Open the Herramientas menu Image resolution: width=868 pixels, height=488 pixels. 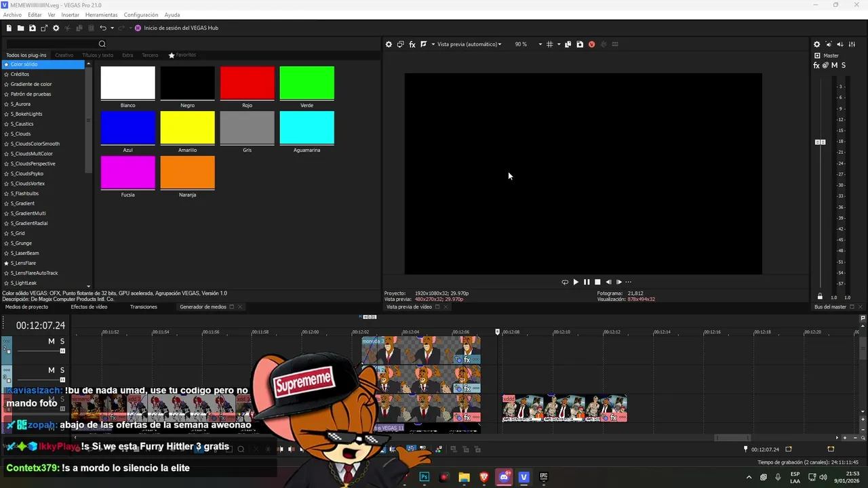(x=101, y=14)
